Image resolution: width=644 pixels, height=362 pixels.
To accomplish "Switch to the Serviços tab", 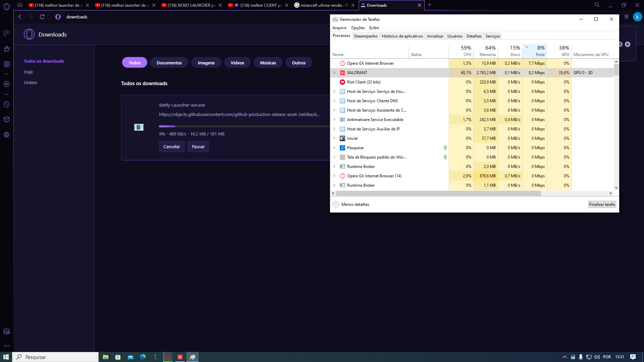I will coord(493,36).
